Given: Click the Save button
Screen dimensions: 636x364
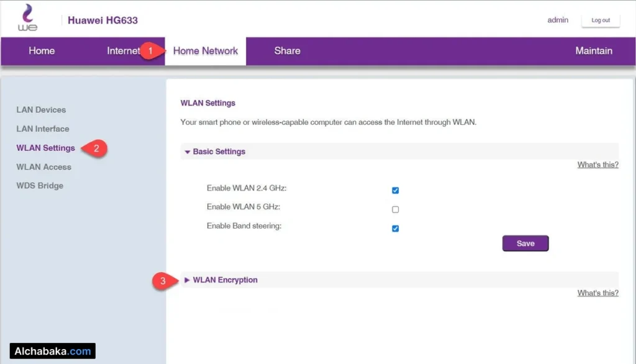Looking at the screenshot, I should click(x=525, y=243).
